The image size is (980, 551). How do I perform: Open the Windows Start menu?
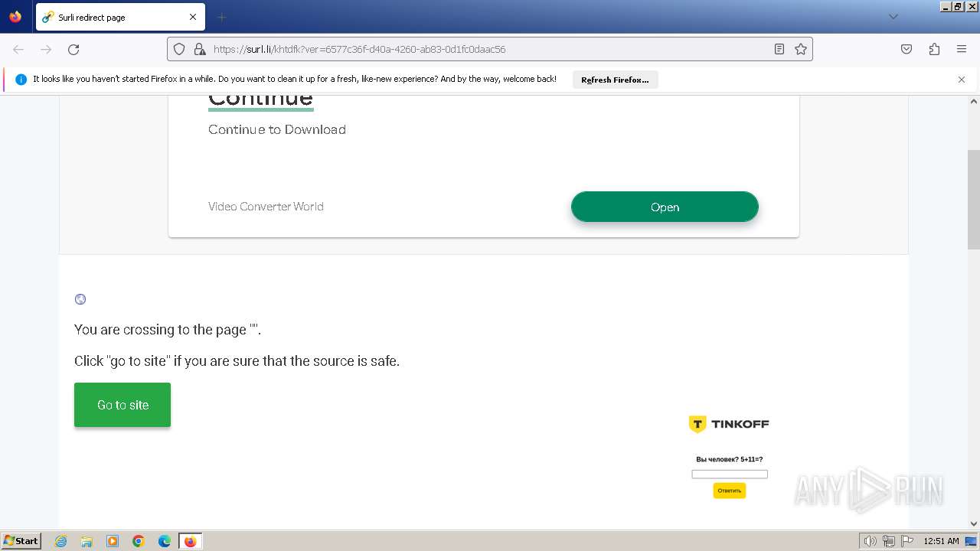21,540
